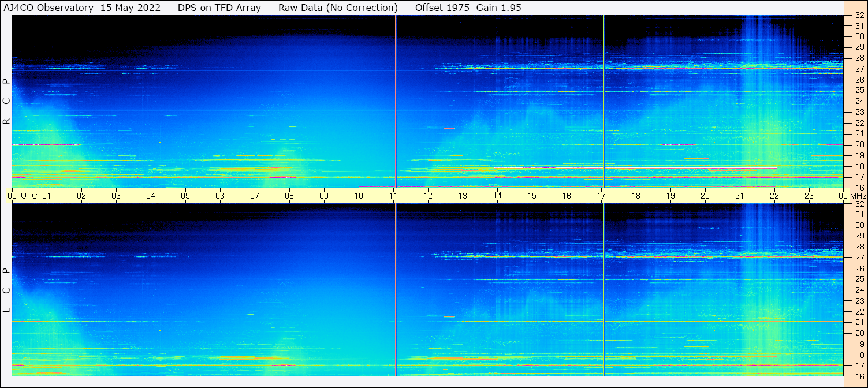
Task: Click the 23 MHz label of LCP panel
Action: [x=859, y=301]
